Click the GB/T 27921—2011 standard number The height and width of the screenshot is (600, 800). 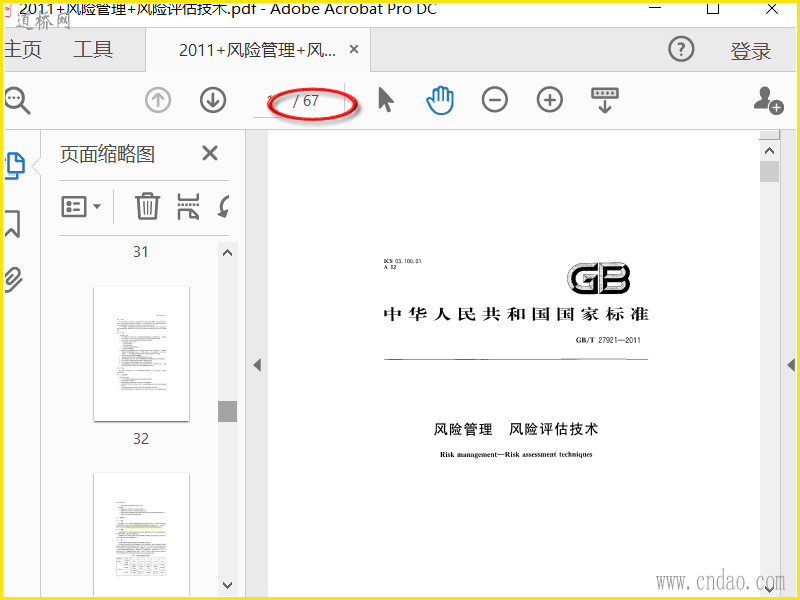click(608, 340)
